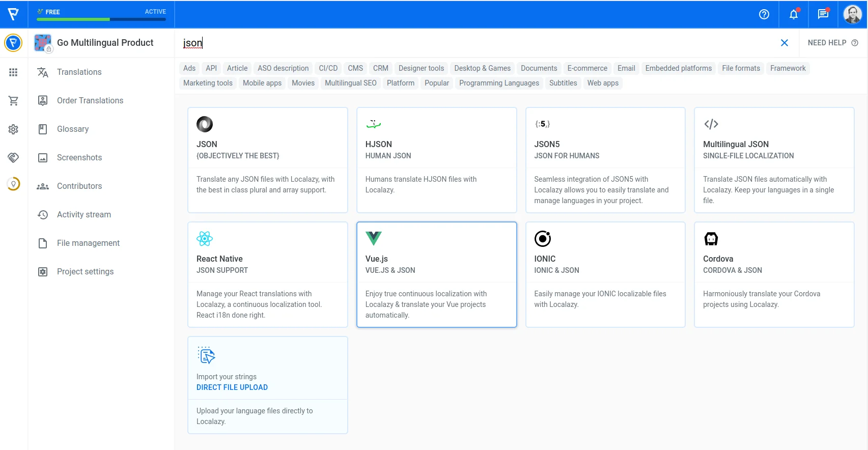The height and width of the screenshot is (450, 868).
Task: Open the notifications bell
Action: pyautogui.click(x=793, y=14)
